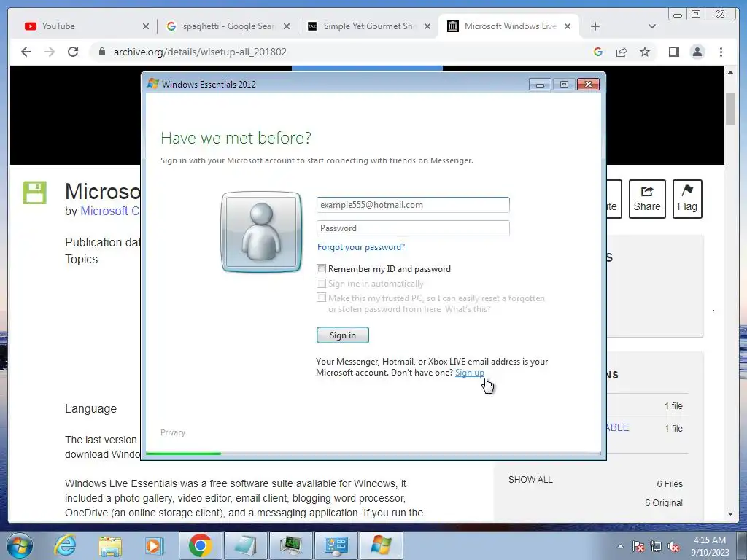The width and height of the screenshot is (747, 560).
Task: Open Windows Media Player on taskbar
Action: click(x=155, y=545)
